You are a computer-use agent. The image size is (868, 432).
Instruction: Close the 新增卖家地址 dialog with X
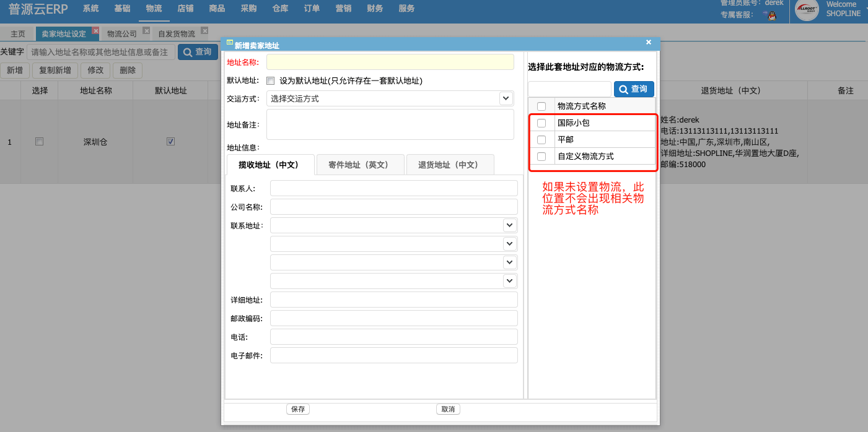tap(649, 43)
